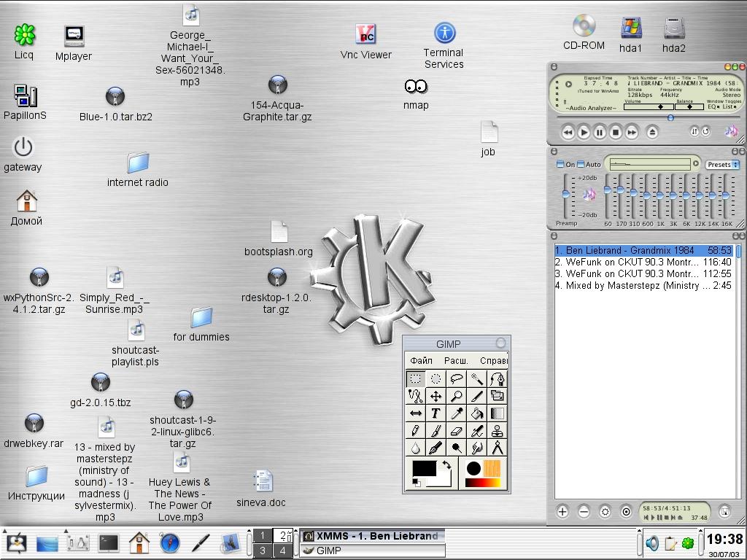Viewport: 747px width, 560px height.
Task: Toggle shuffle in the XMMS player
Action: (x=694, y=131)
